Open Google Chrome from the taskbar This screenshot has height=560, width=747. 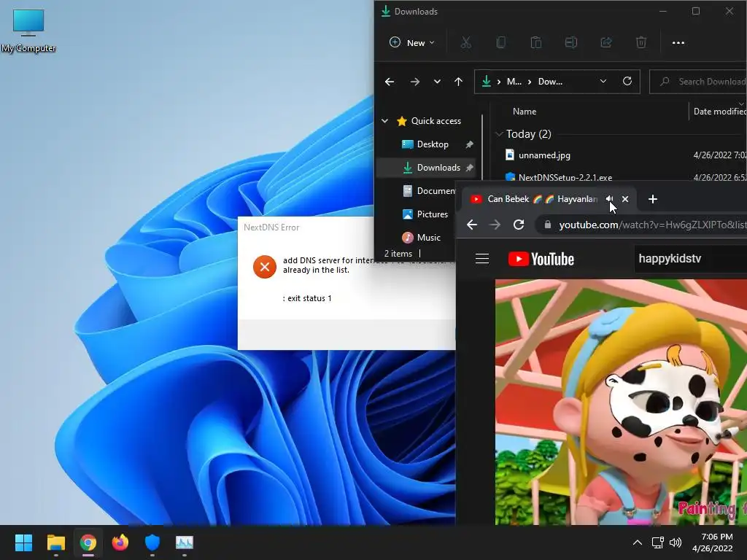click(88, 542)
